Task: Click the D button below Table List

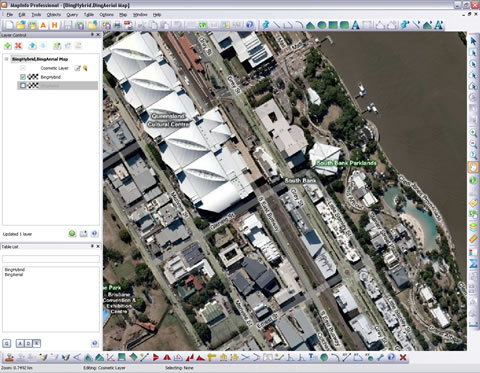Action: pos(28,343)
